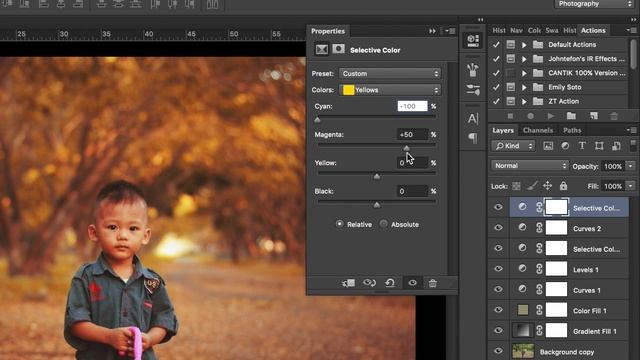
Task: Toggle layer visibility icon in Properties panel
Action: tap(413, 283)
